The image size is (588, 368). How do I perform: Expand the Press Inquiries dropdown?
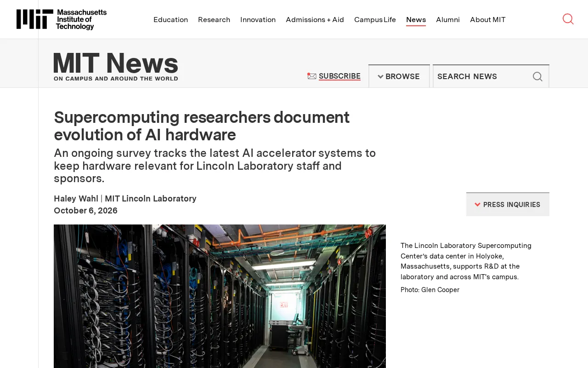508,204
